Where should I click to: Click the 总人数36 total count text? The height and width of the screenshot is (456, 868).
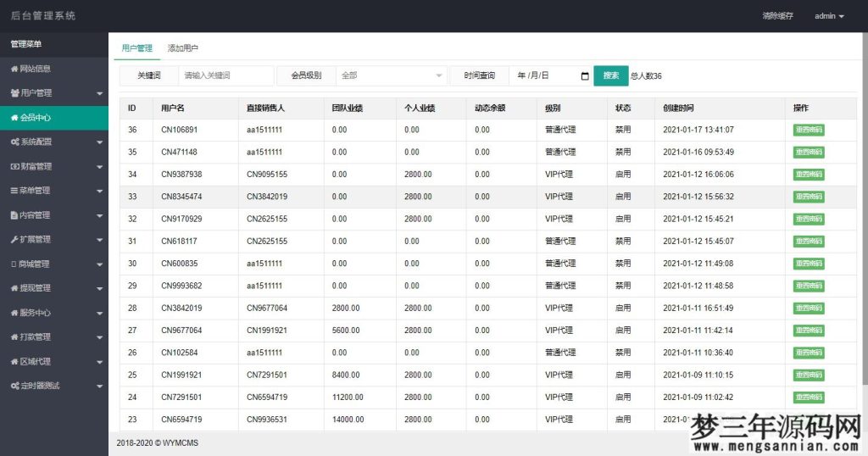coord(646,76)
